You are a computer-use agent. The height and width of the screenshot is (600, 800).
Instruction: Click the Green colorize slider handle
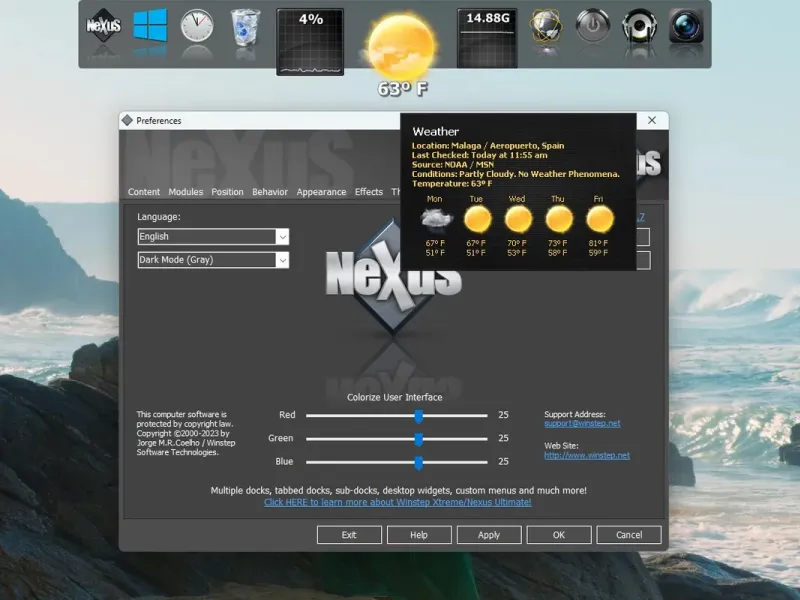point(418,439)
